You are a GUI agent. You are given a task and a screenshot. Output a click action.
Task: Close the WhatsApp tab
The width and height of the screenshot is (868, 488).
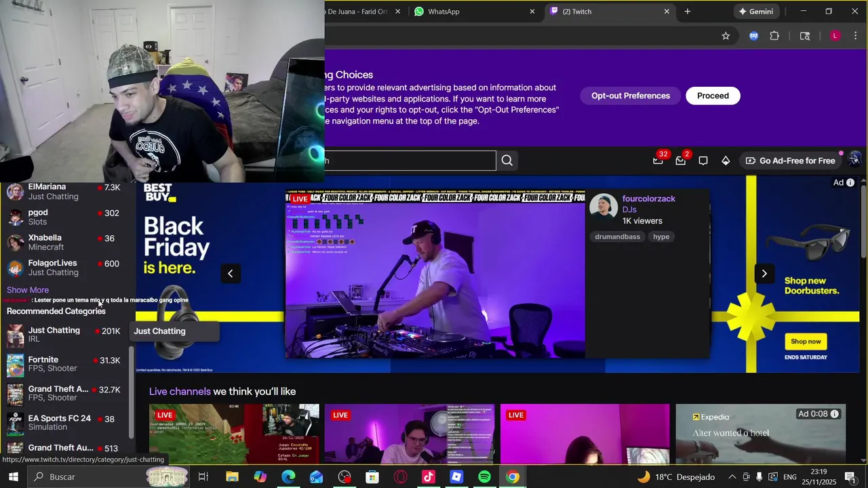532,12
